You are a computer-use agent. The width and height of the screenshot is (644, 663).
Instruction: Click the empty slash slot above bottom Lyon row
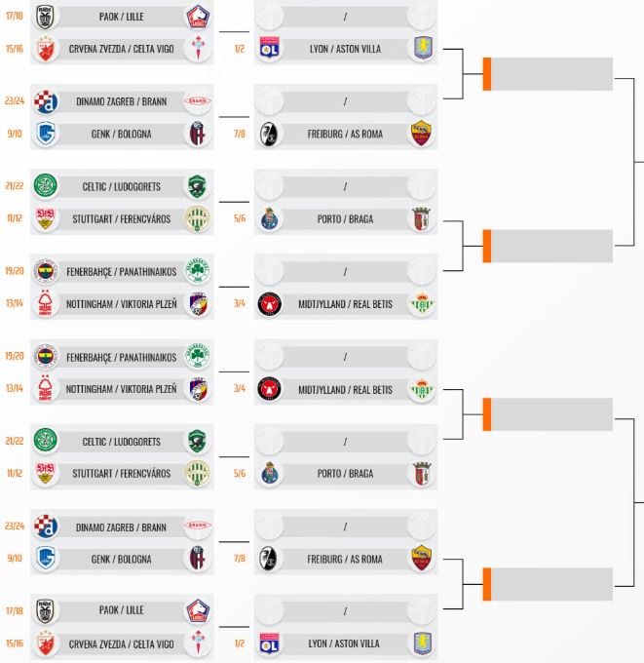[x=345, y=611]
